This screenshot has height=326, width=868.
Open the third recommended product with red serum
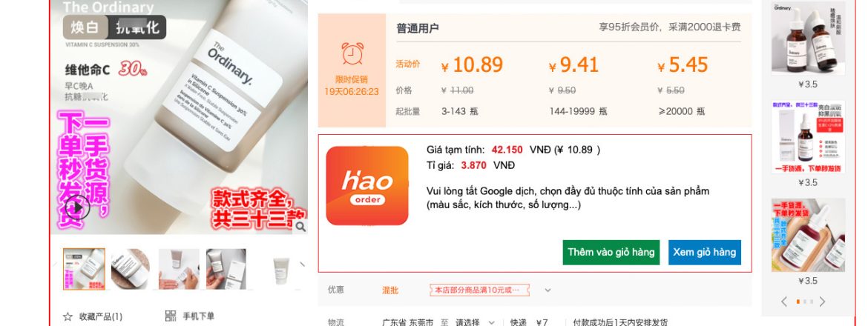tap(808, 235)
